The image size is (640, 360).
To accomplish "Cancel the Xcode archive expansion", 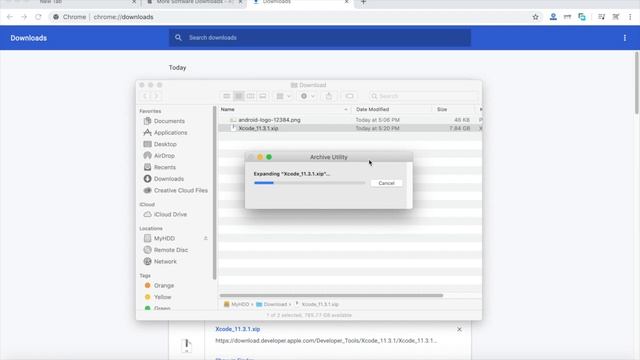I will [386, 183].
